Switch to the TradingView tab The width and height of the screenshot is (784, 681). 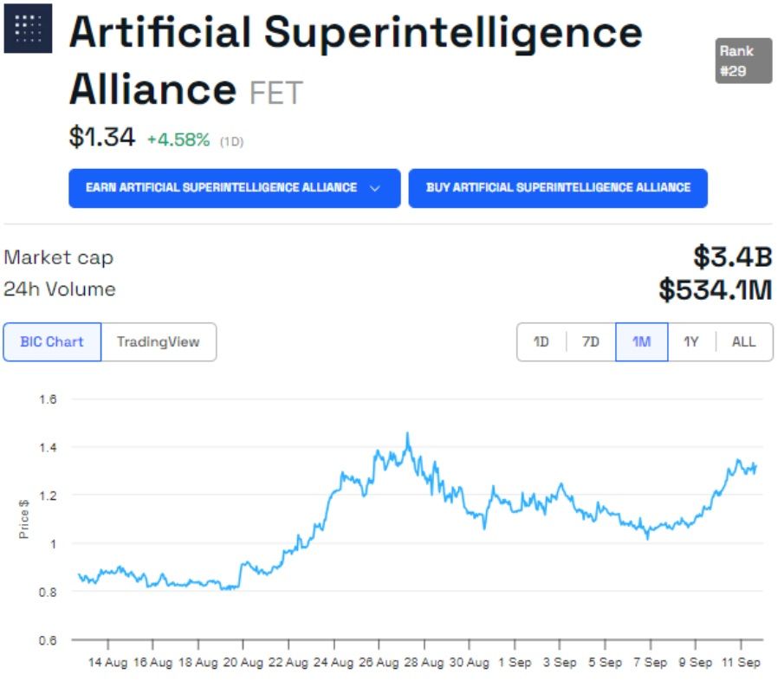coord(158,341)
